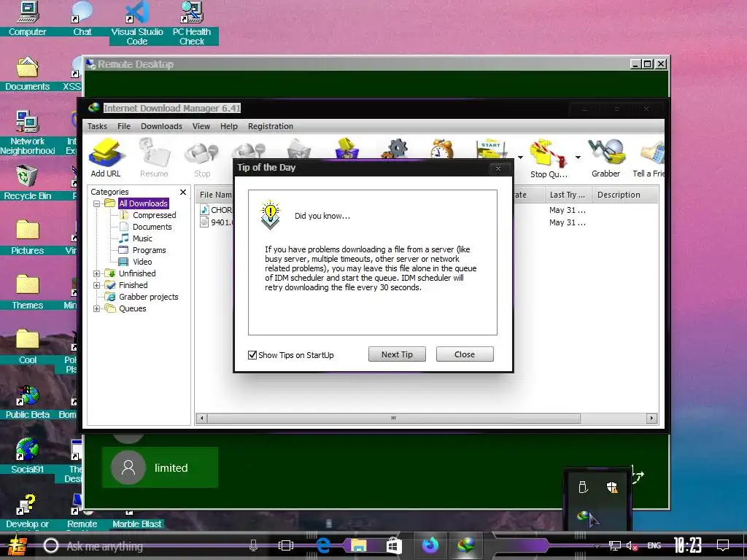The image size is (747, 560).
Task: Click the Add URL toolbar icon
Action: [x=107, y=152]
